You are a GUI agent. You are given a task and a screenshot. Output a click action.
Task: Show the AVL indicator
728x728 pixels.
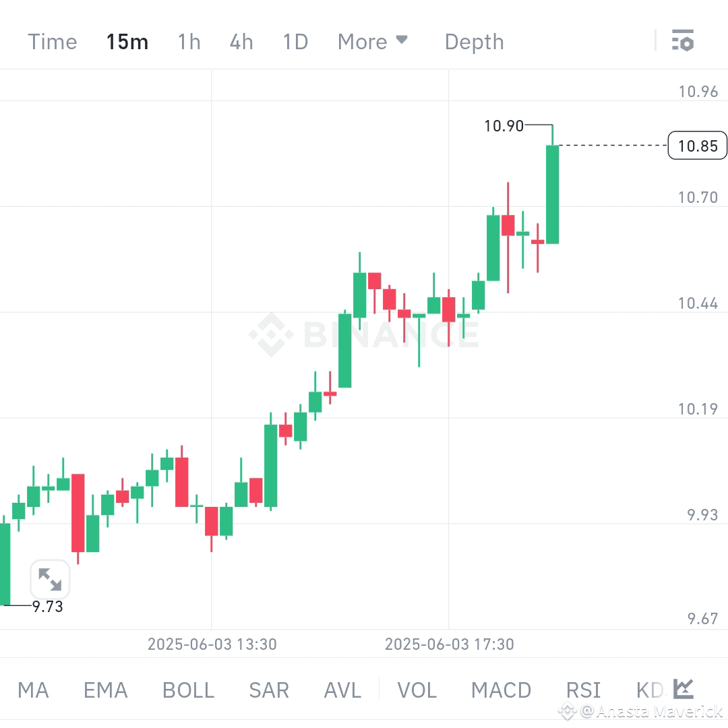point(342,689)
